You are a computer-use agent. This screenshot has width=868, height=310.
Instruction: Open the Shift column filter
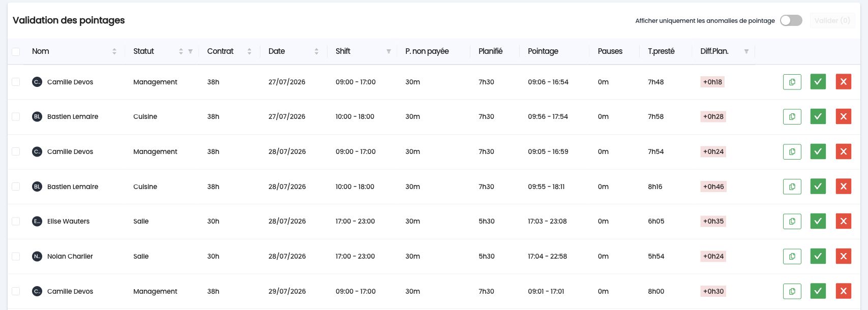coord(388,51)
